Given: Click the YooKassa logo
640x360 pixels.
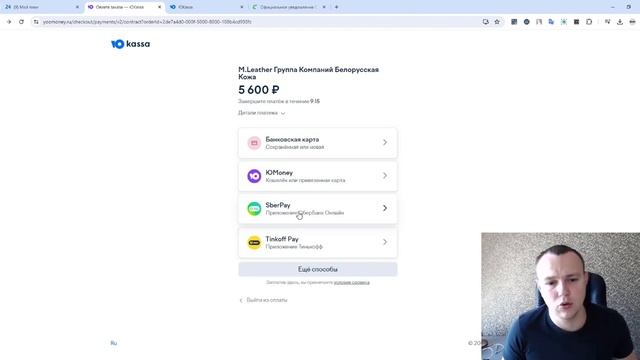Looking at the screenshot, I should coord(131,44).
